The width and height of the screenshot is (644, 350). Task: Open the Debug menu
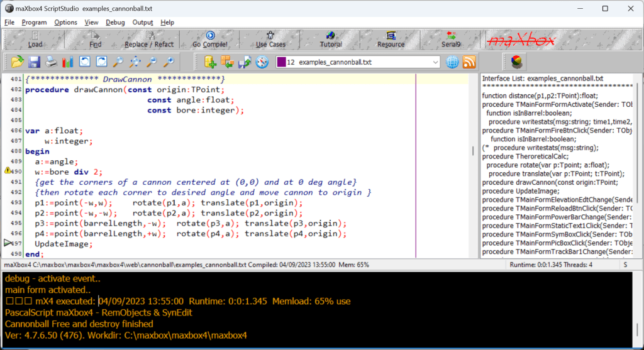point(115,22)
